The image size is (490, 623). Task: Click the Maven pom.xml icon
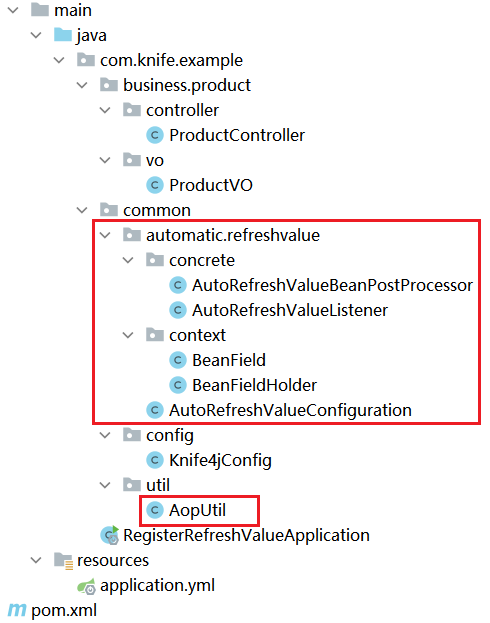[17, 610]
